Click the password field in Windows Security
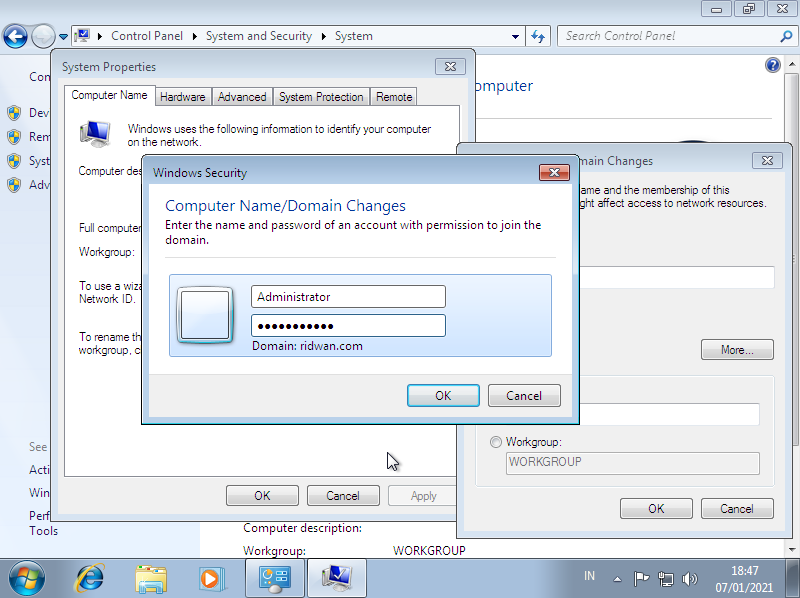This screenshot has height=598, width=800. tap(348, 325)
